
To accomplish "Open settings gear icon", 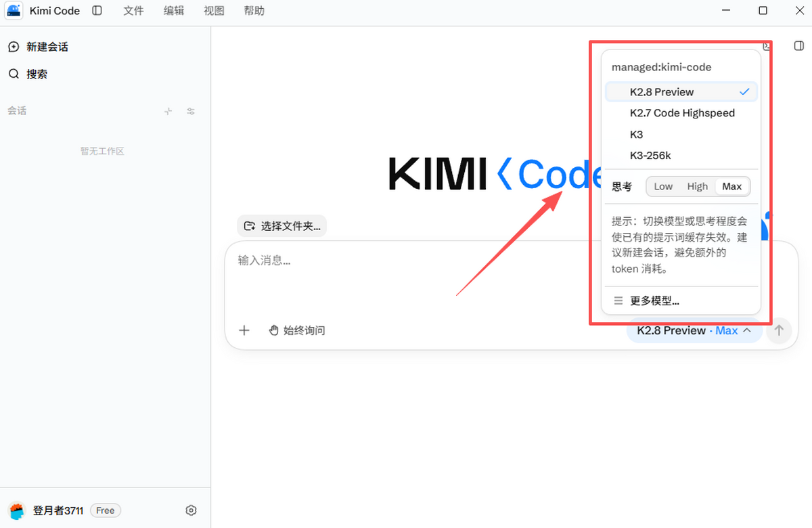I will click(x=191, y=510).
